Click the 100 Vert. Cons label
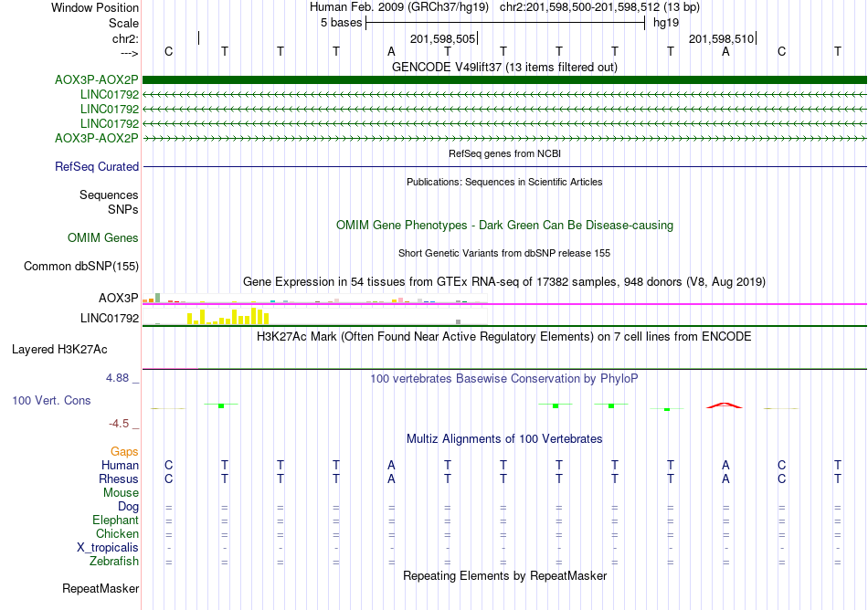 coord(51,400)
